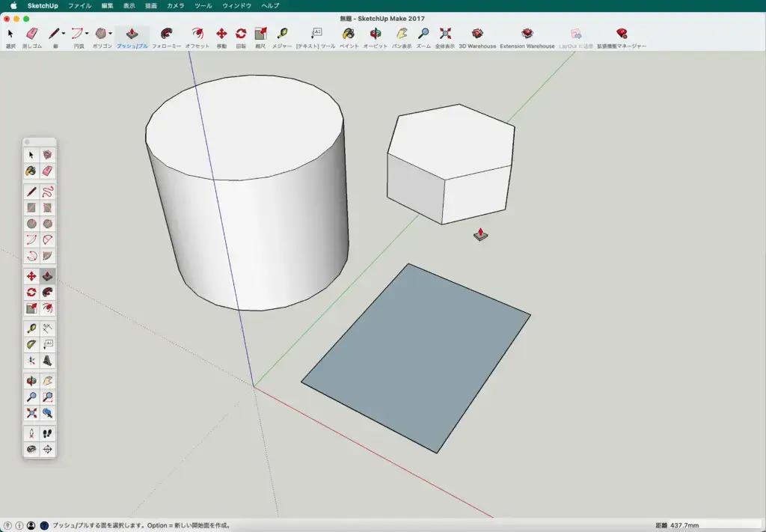Viewport: 766px width, 532px height.
Task: Select the Section Plane tool in floating palette
Action: (47, 450)
